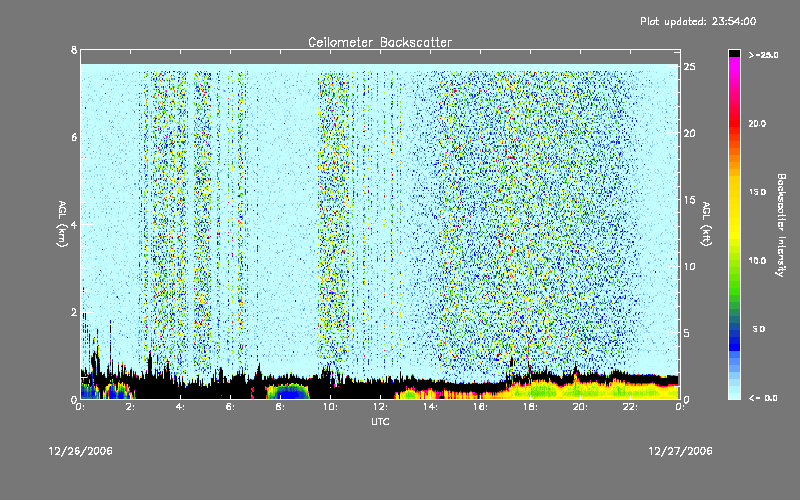Click the "10:" UTC hour tick label

coord(330,407)
